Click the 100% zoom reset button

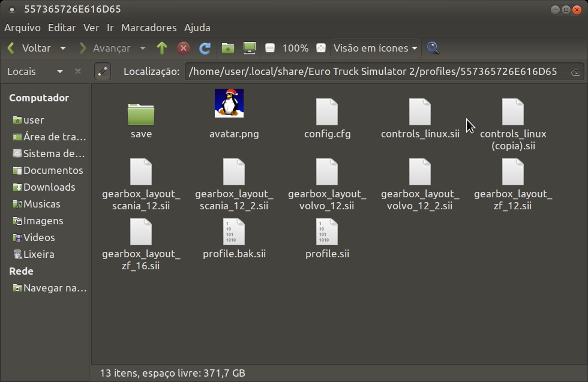(x=295, y=48)
